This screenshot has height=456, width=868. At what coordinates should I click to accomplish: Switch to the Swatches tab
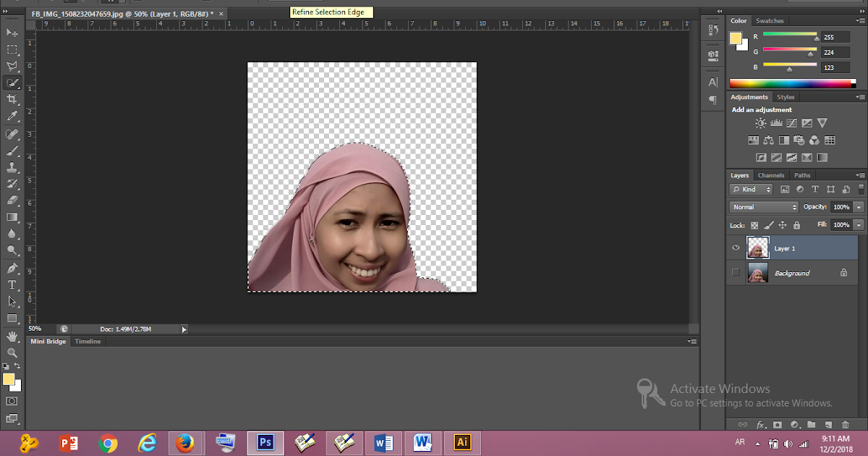pyautogui.click(x=769, y=20)
